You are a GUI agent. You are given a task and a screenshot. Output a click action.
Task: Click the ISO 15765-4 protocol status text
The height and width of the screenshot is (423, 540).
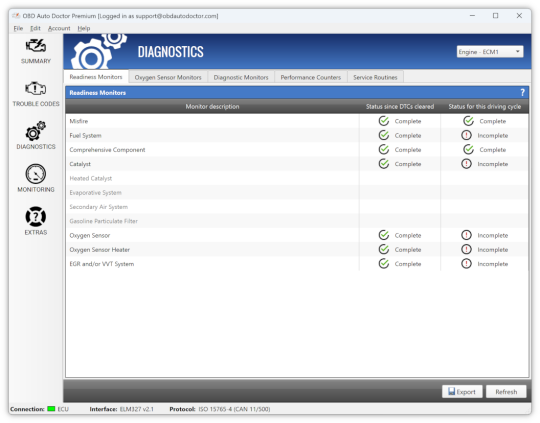(234, 409)
